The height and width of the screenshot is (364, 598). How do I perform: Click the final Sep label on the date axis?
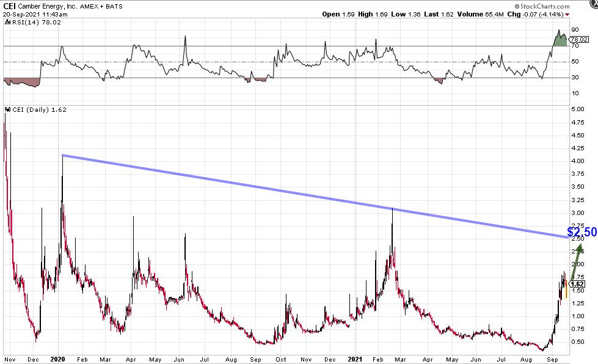tap(553, 360)
